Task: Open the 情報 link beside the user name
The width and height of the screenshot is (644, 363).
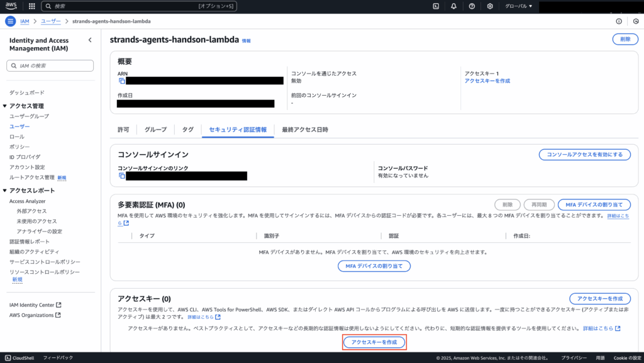Action: [x=246, y=41]
